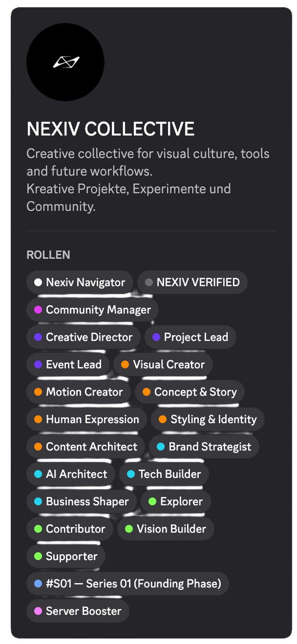The image size is (297, 644).
Task: Click the green dot beside Explorer role
Action: click(x=152, y=501)
